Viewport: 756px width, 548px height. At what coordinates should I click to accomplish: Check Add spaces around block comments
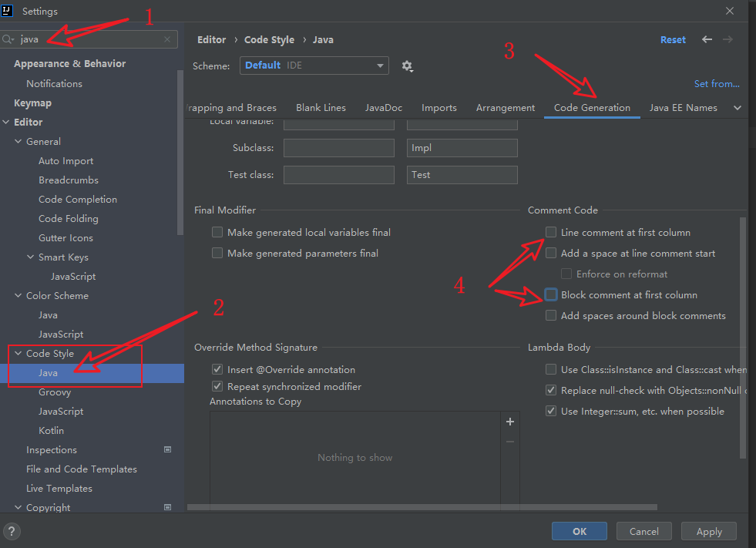pyautogui.click(x=550, y=315)
